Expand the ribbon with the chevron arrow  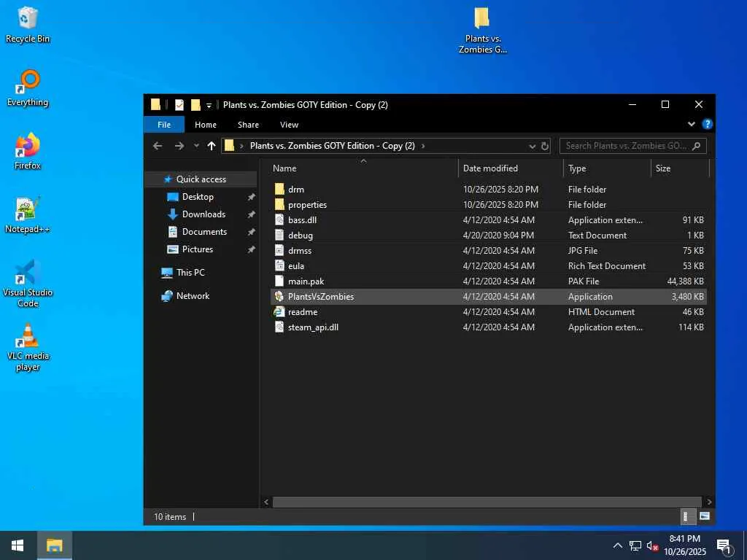(692, 125)
